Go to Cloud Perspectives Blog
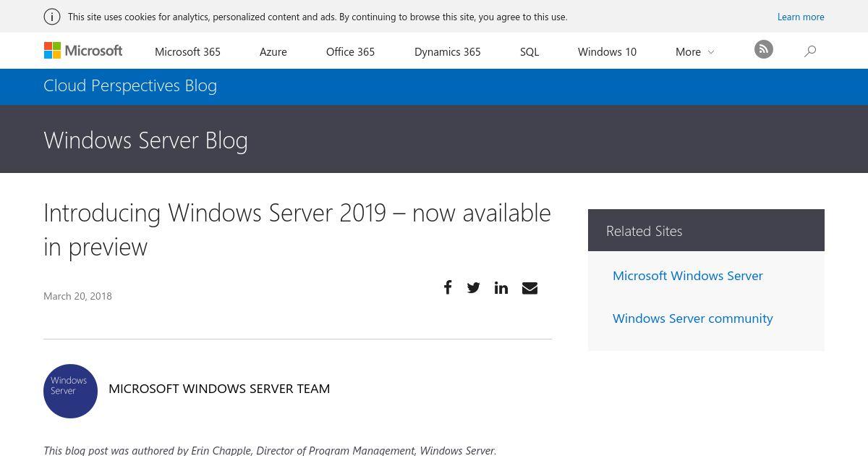This screenshot has width=868, height=456. (130, 85)
